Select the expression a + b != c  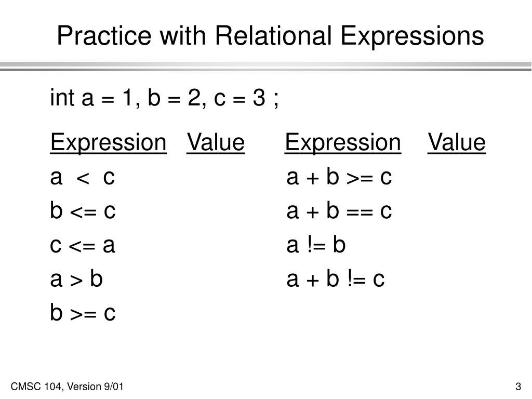click(x=335, y=279)
